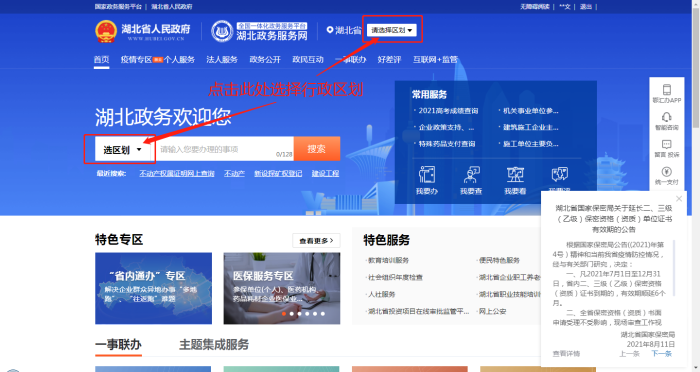Click the 我要看 viewing icon
This screenshot has width=700, height=372.
coord(515,174)
